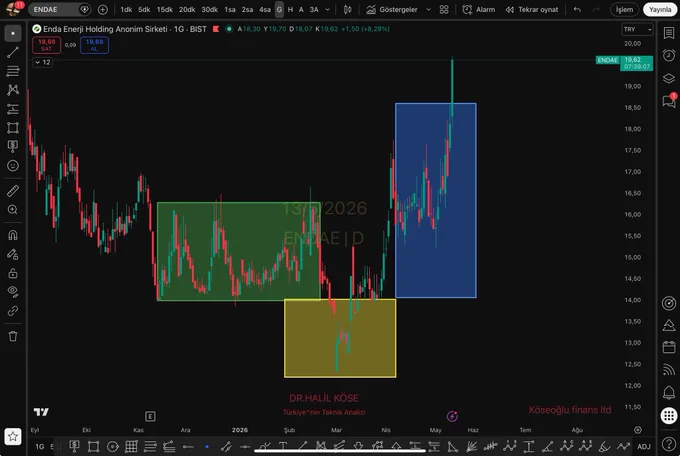Open the annotation text tools

13,146
